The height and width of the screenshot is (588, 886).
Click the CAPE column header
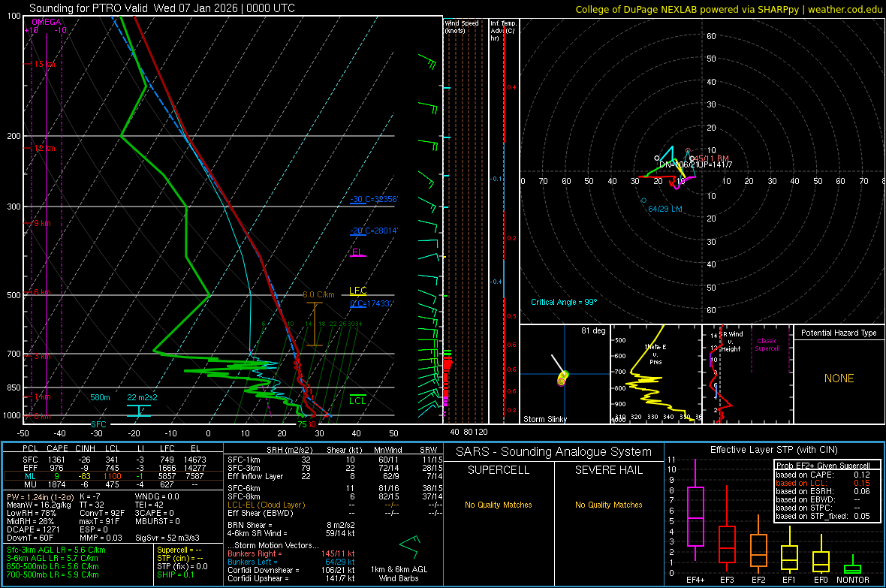coord(57,448)
